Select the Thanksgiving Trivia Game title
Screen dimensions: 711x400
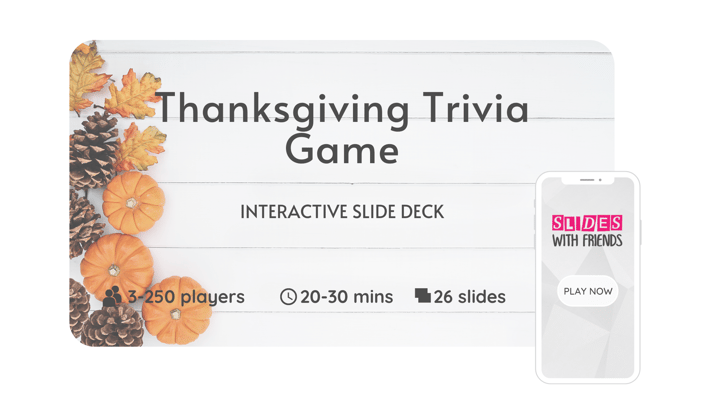pos(343,128)
